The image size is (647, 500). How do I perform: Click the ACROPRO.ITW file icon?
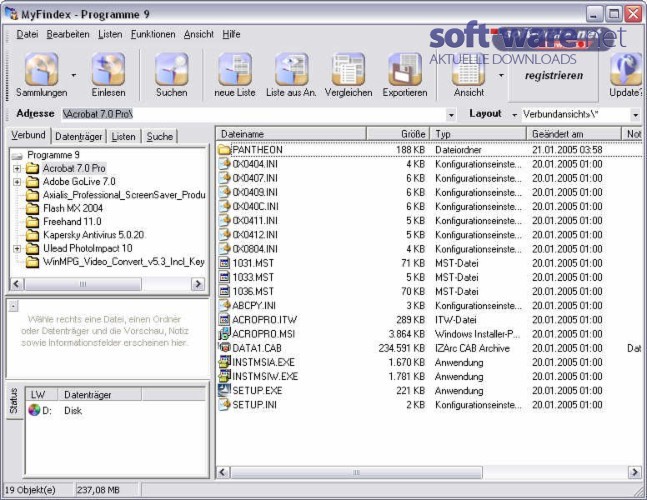tap(224, 319)
